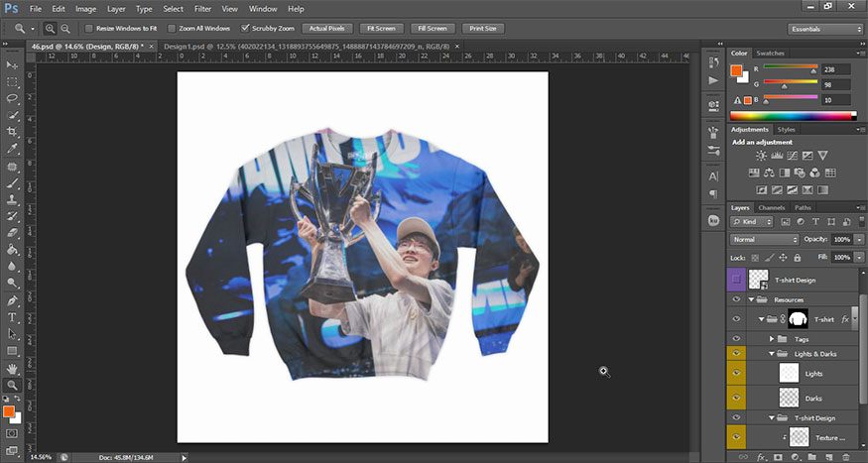Hide the Tags group

(736, 338)
